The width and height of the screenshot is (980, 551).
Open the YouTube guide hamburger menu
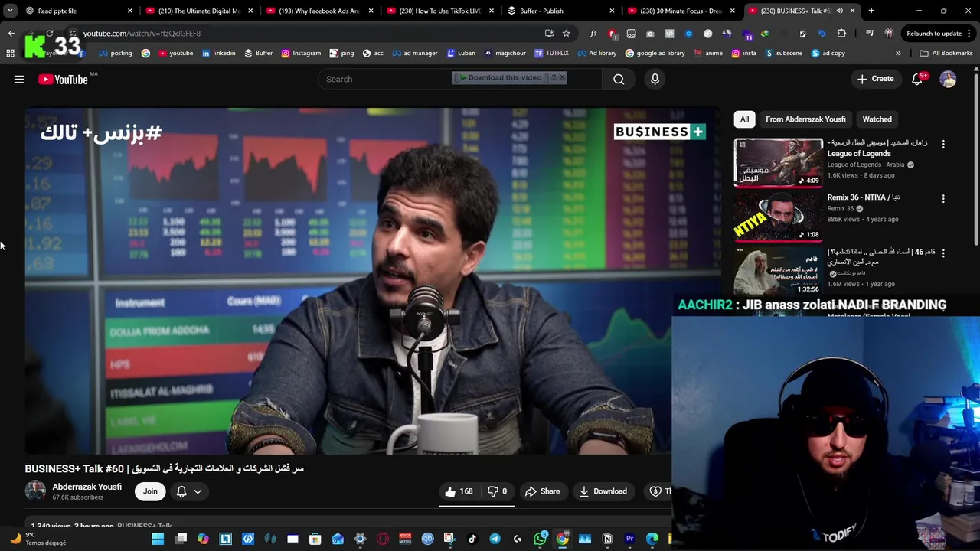click(x=19, y=79)
